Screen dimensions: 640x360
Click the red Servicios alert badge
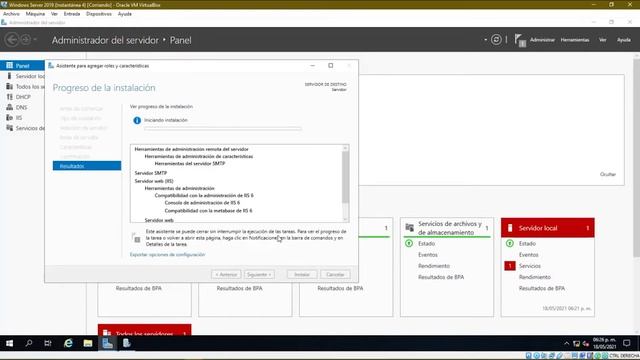coord(510,266)
